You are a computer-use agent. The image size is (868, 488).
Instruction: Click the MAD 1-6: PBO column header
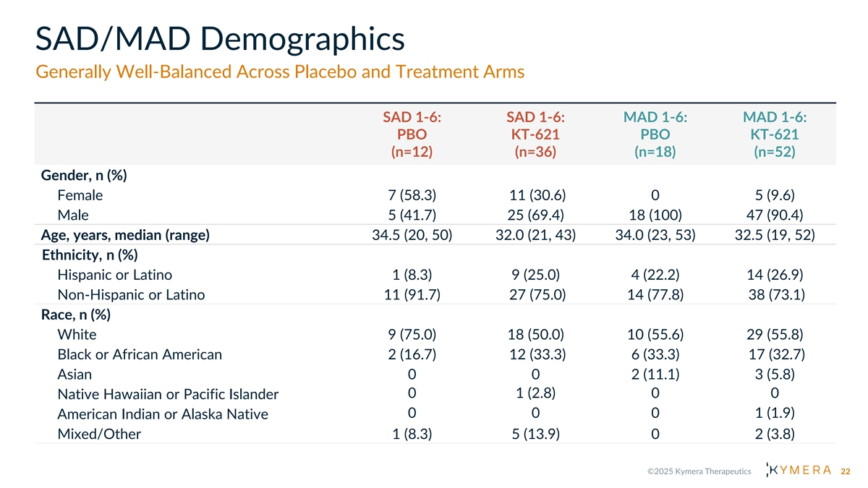655,134
